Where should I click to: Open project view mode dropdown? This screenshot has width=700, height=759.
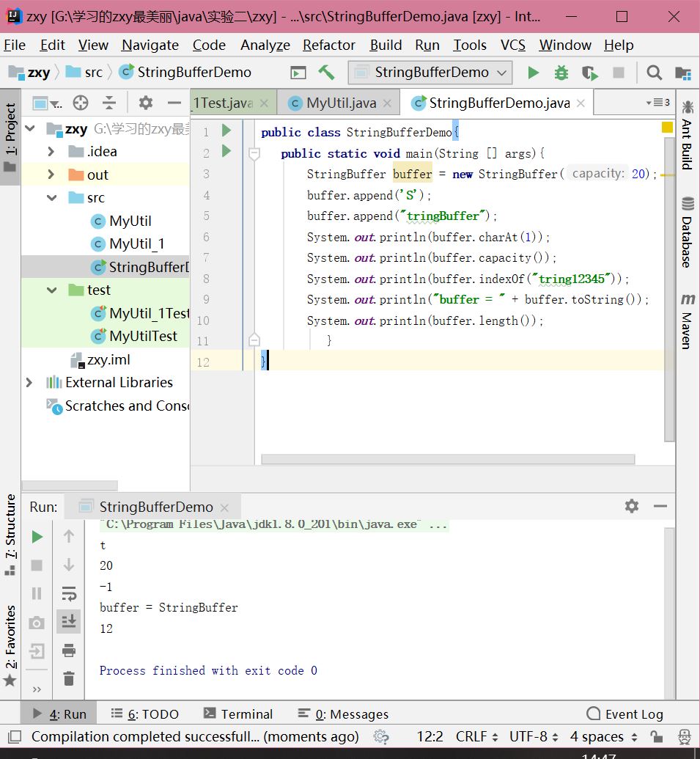tap(47, 103)
